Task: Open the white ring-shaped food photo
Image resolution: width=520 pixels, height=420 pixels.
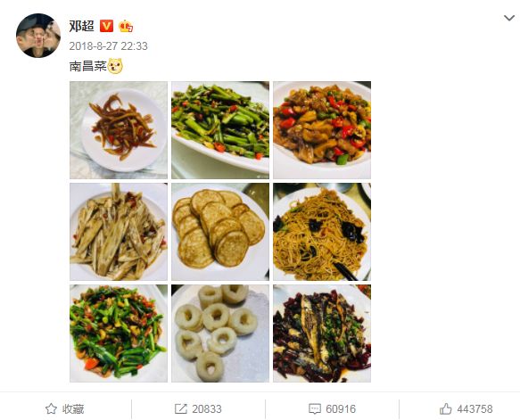Action: (220, 334)
